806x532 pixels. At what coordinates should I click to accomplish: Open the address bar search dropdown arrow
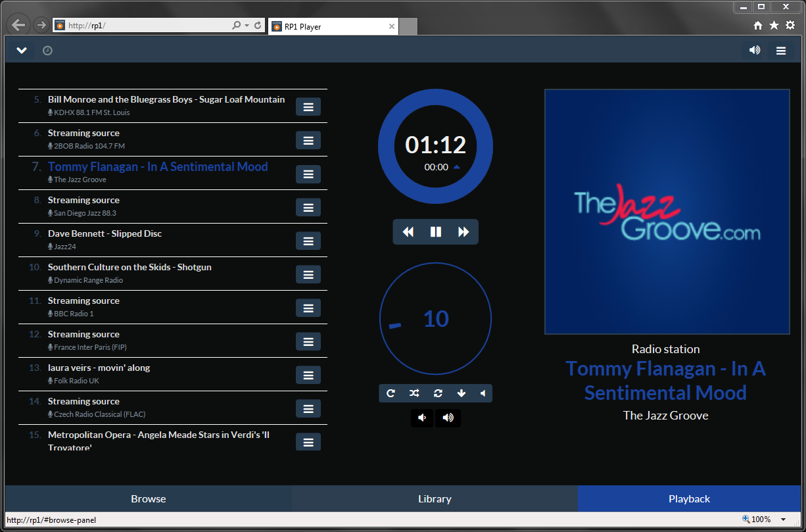pos(247,26)
